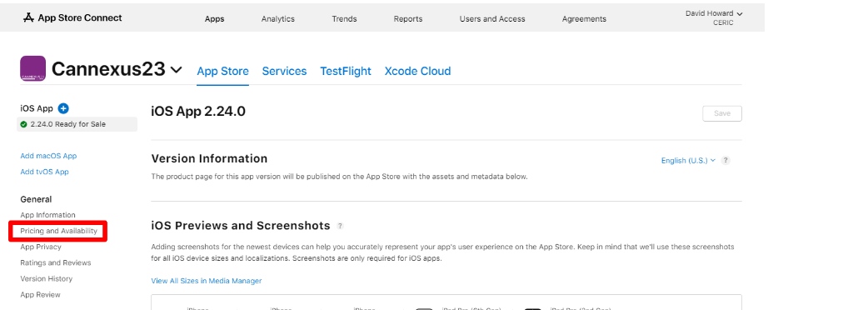Select 2.24.0 Ready for Sale version
This screenshot has width=868, height=310.
pos(77,124)
